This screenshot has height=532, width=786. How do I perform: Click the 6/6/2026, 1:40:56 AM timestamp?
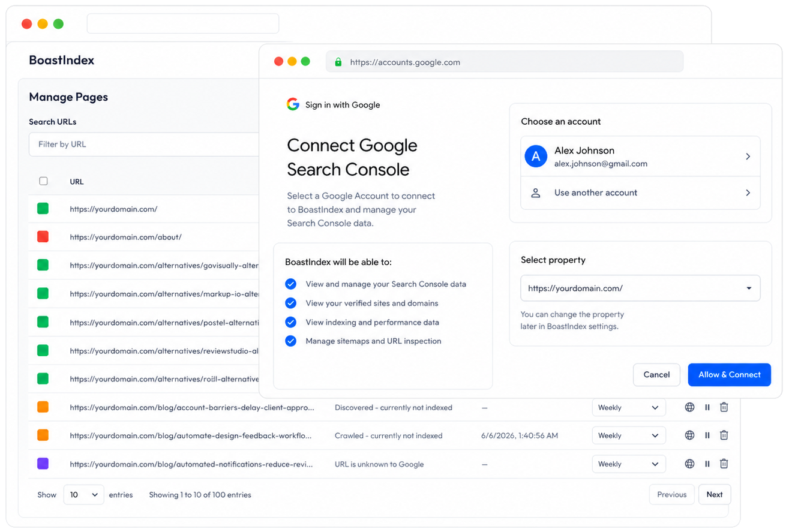pyautogui.click(x=520, y=435)
